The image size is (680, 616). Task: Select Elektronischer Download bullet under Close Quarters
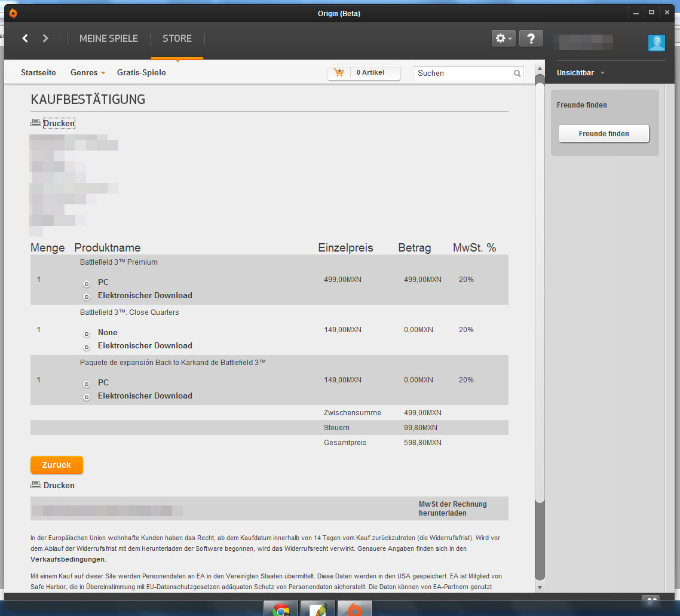(x=86, y=347)
